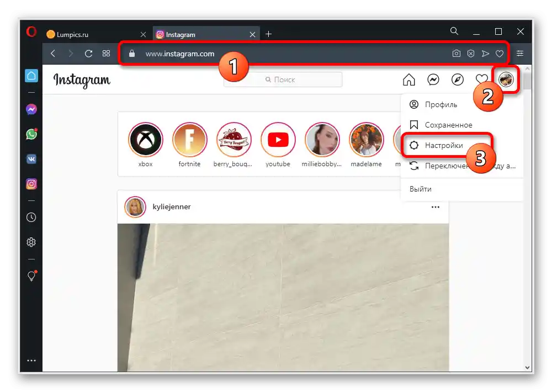Open the kyliejenner username link
This screenshot has height=392, width=552.
pos(172,206)
